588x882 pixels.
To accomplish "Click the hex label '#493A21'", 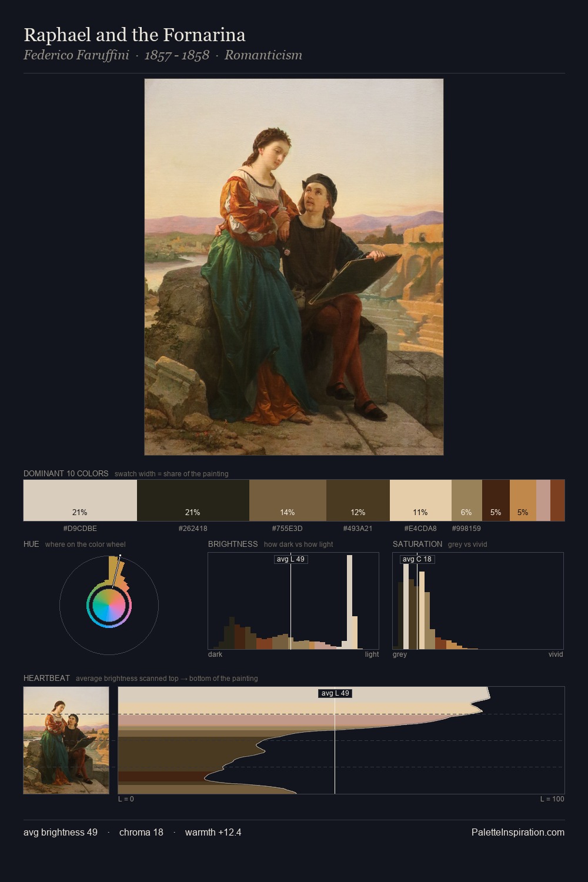I will click(358, 528).
